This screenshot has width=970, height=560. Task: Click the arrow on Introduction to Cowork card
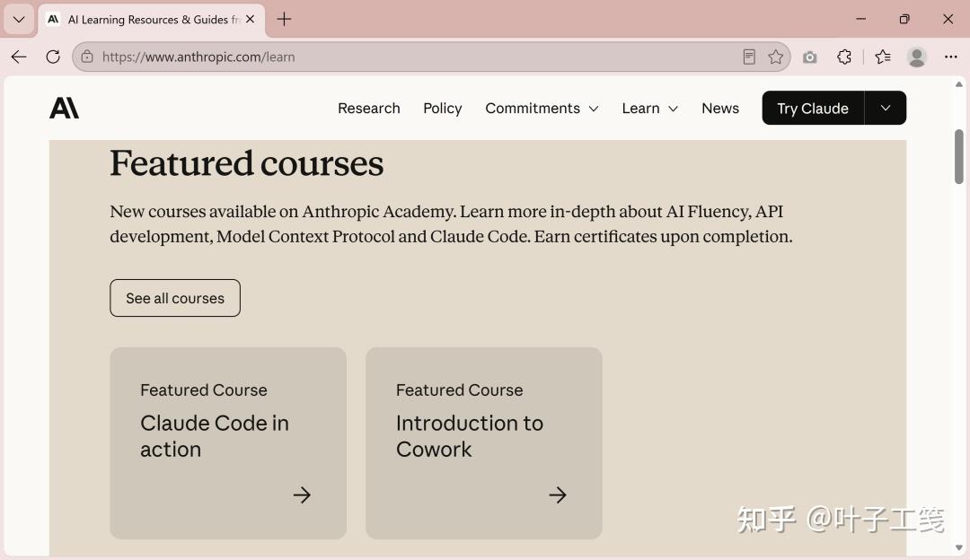point(558,494)
